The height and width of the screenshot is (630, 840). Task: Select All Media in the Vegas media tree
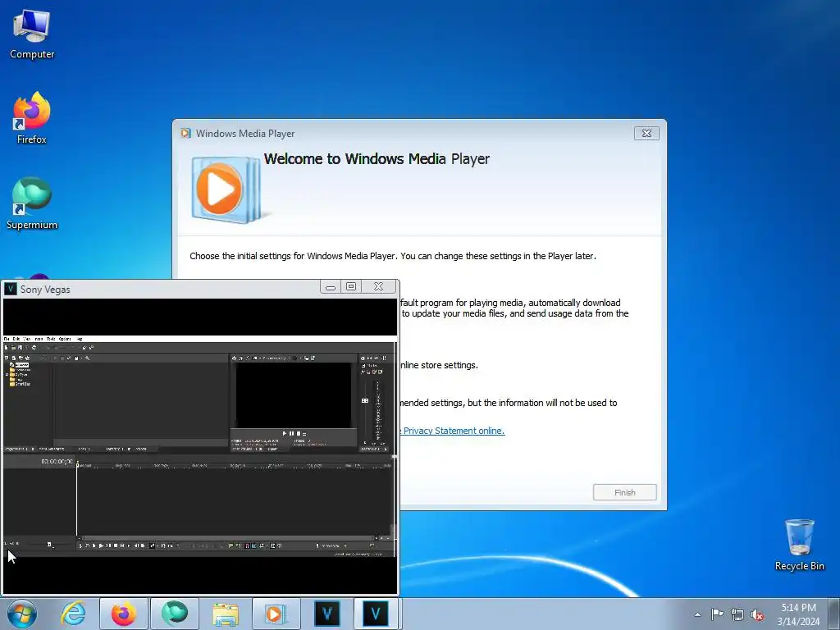pyautogui.click(x=22, y=365)
